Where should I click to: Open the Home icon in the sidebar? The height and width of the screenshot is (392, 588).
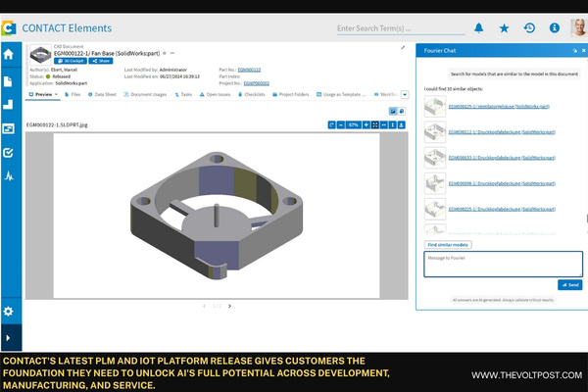(x=8, y=55)
